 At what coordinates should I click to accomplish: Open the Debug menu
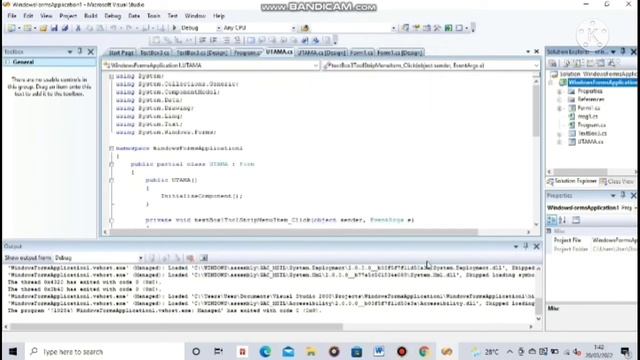[113, 16]
